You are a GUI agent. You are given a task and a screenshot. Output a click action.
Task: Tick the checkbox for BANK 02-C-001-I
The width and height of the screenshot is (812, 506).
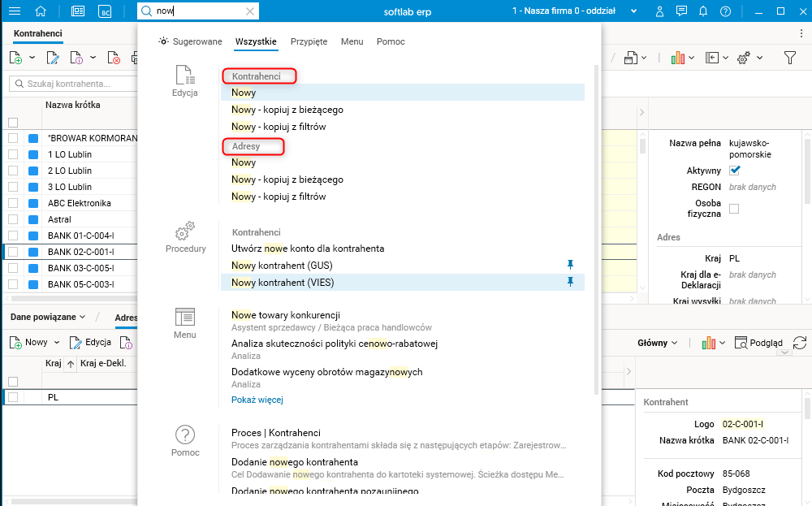(13, 252)
